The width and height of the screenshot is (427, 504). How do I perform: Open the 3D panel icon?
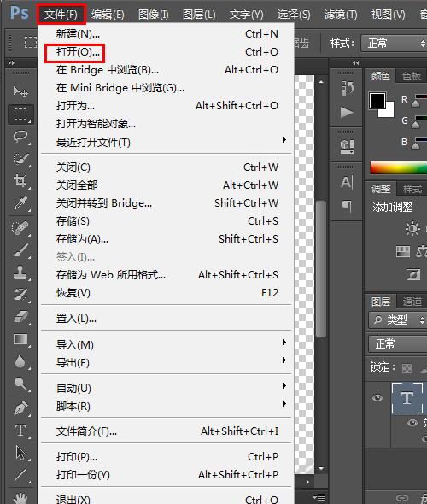[347, 147]
